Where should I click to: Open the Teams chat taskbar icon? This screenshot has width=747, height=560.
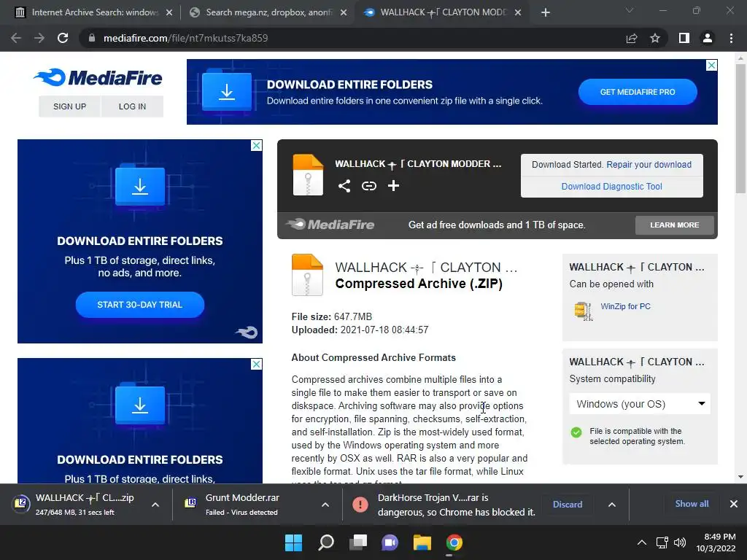[390, 542]
